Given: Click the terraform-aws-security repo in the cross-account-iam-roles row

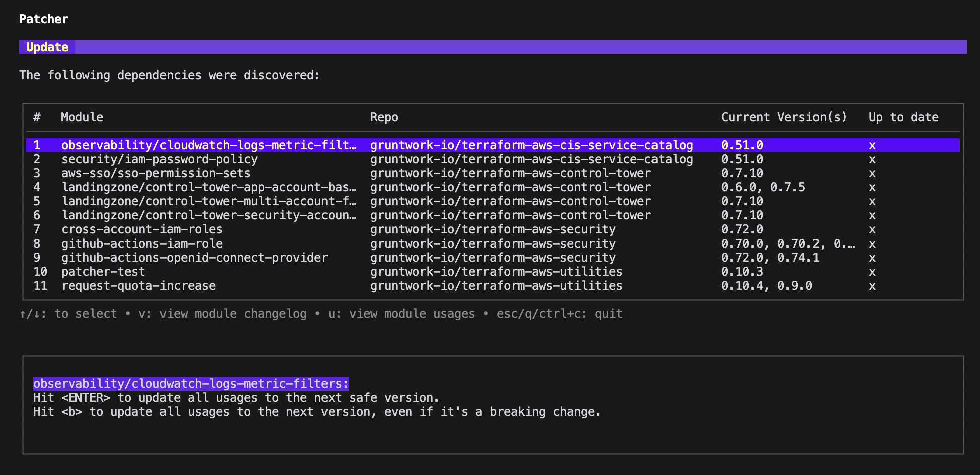Looking at the screenshot, I should pos(493,229).
